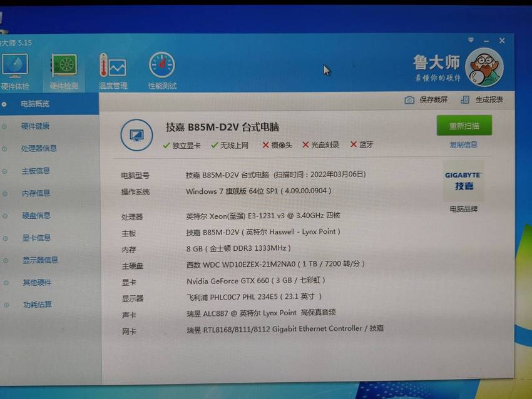Open 硬盘信息 in the sidebar
The image size is (532, 399).
36,216
